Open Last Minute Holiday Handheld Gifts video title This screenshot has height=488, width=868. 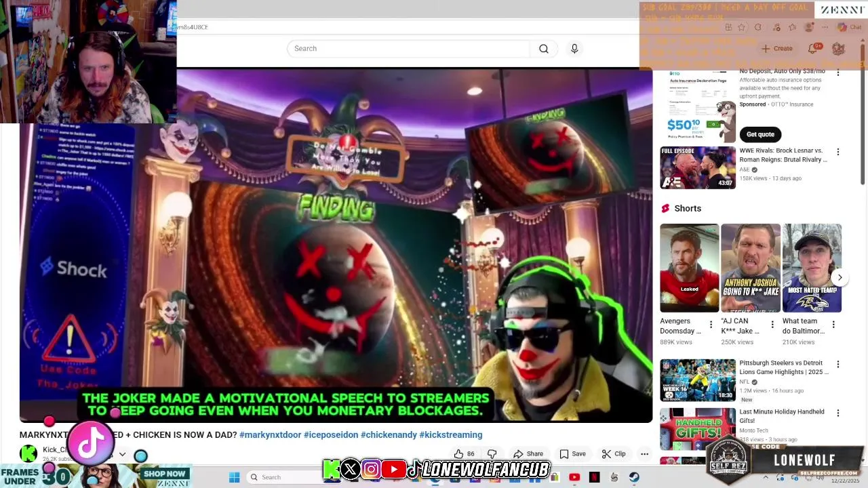782,416
